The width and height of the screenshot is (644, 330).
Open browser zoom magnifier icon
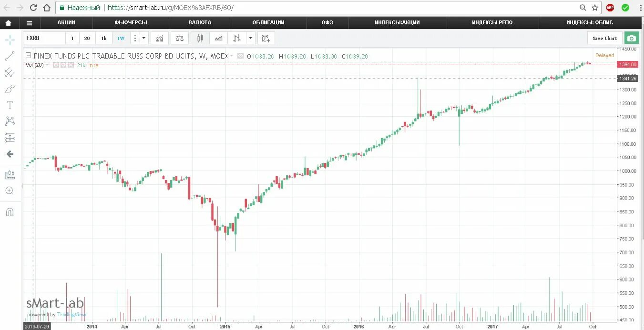[583, 8]
